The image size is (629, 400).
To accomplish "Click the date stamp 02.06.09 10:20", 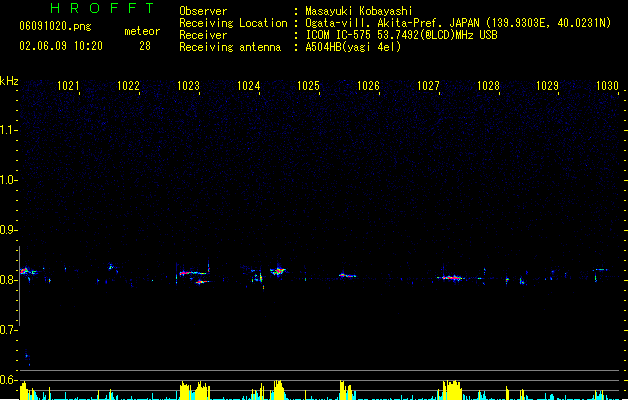I will tap(61, 46).
